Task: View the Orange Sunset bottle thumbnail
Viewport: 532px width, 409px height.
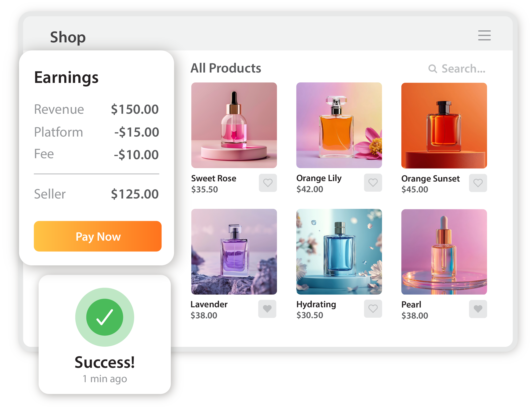Action: [444, 125]
